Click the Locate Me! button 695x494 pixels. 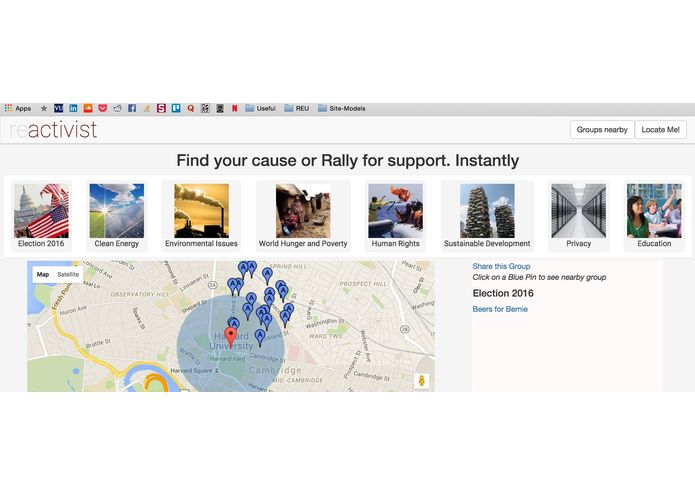tap(660, 130)
